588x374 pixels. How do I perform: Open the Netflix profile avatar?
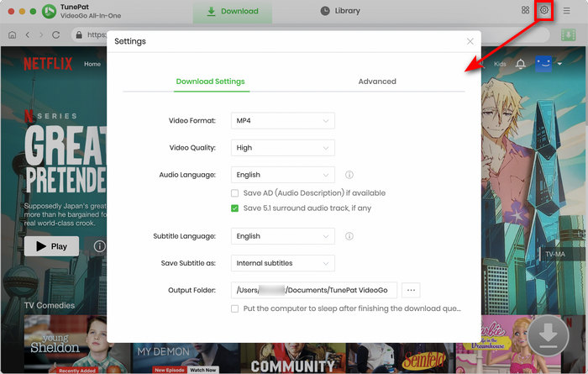(543, 64)
